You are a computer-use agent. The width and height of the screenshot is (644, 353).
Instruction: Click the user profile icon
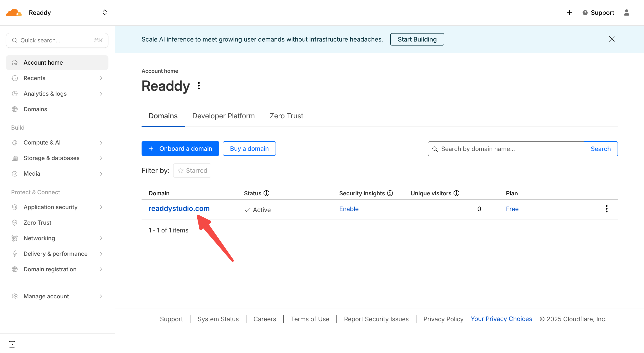(x=626, y=12)
